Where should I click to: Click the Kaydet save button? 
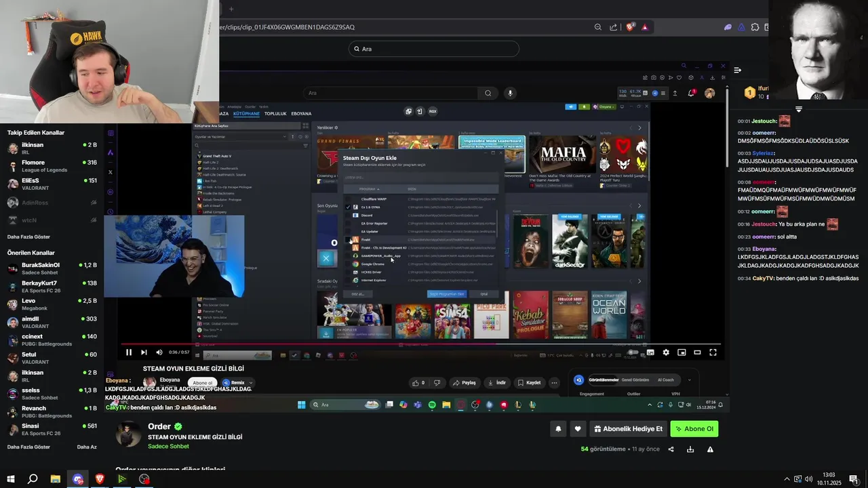pos(529,383)
